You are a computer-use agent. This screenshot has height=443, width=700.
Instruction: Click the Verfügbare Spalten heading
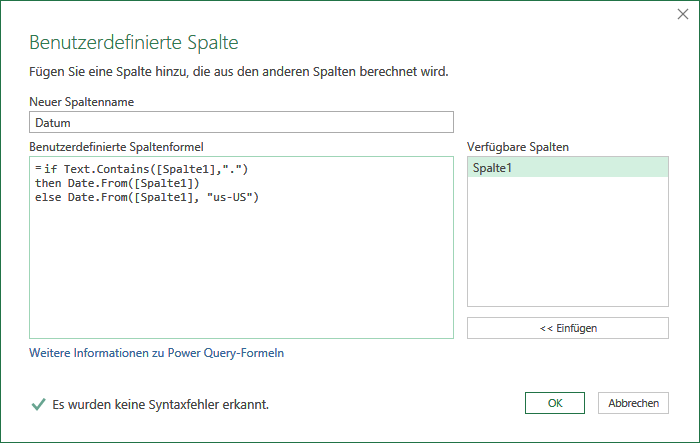tap(518, 147)
